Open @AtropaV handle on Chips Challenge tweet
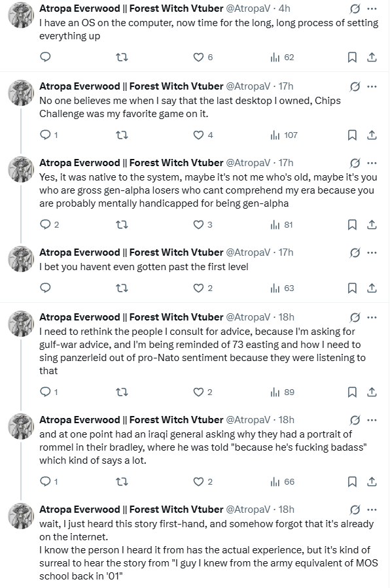The height and width of the screenshot is (588, 390). click(248, 86)
